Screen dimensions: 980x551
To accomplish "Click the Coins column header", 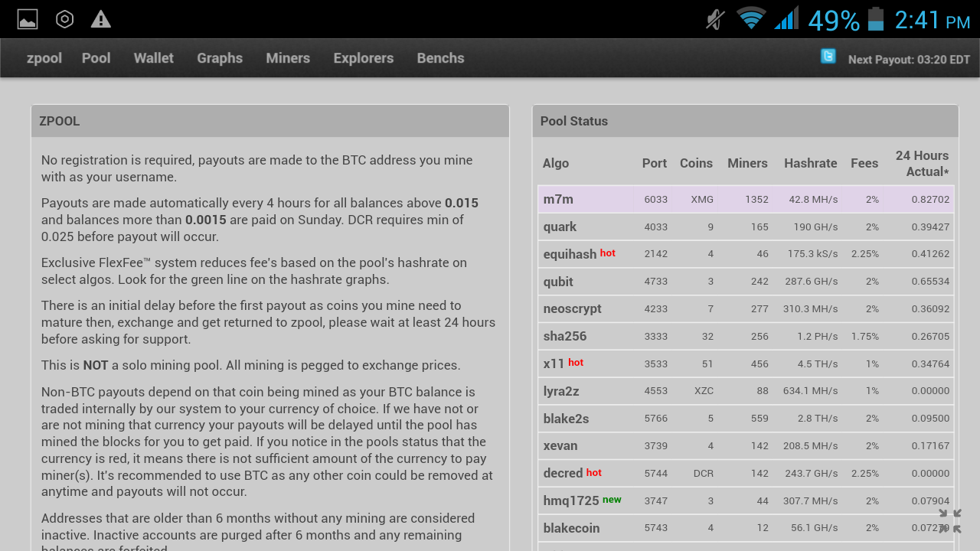I will (696, 163).
